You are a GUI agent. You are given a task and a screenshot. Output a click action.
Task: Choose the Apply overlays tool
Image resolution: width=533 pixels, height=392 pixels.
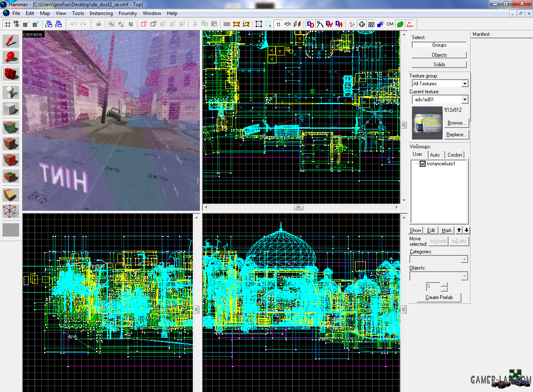11,177
